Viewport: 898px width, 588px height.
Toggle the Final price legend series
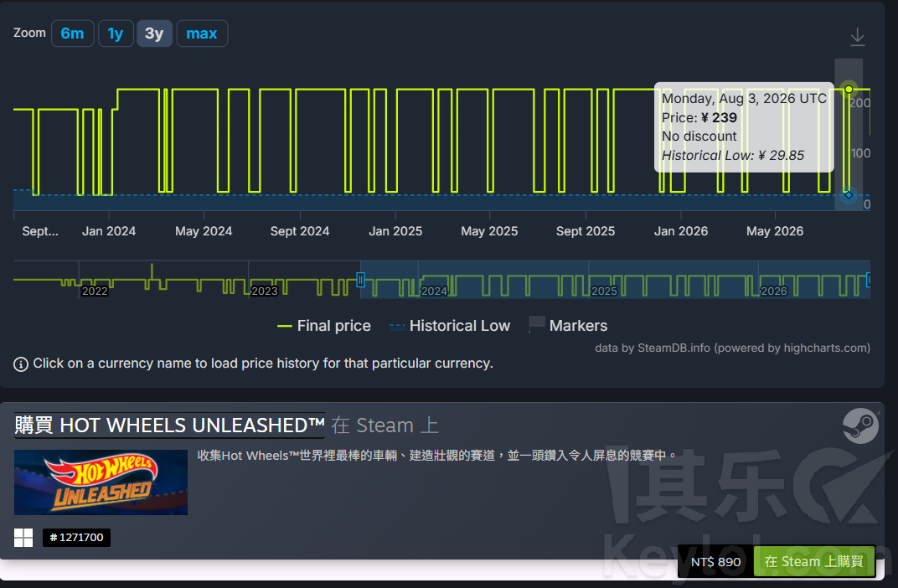324,326
